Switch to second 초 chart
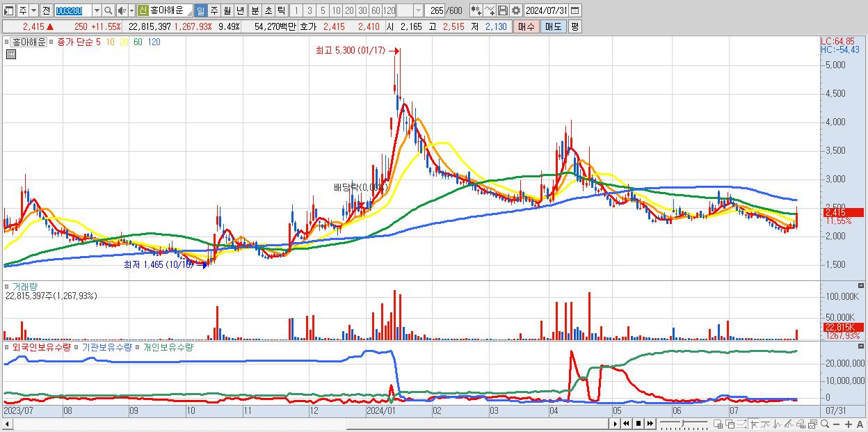This screenshot has width=868, height=432. [x=268, y=10]
